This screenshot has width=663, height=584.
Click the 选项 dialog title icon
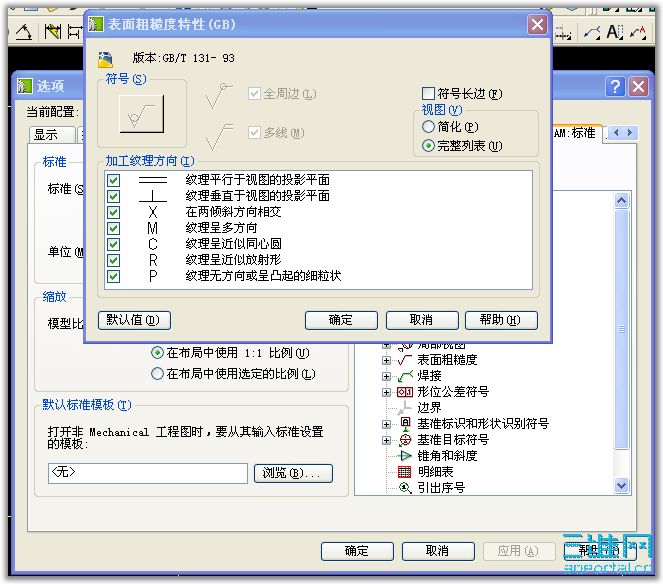click(x=25, y=86)
